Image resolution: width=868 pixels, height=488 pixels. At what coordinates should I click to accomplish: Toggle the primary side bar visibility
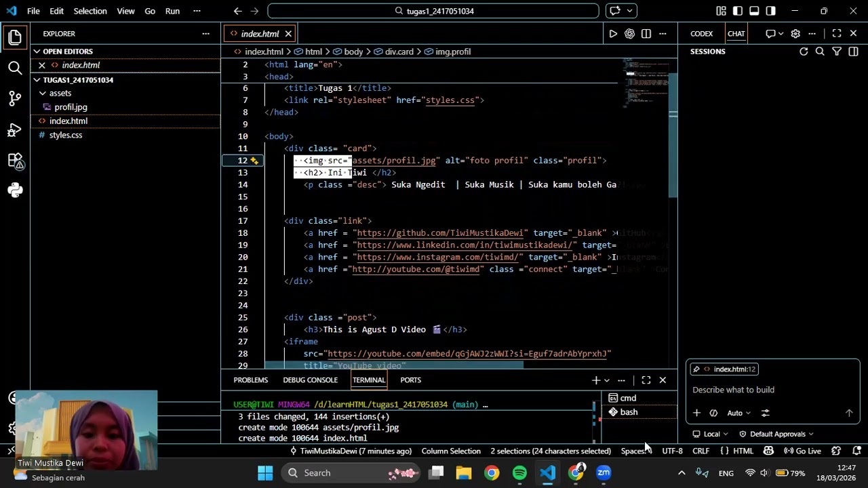(x=738, y=11)
